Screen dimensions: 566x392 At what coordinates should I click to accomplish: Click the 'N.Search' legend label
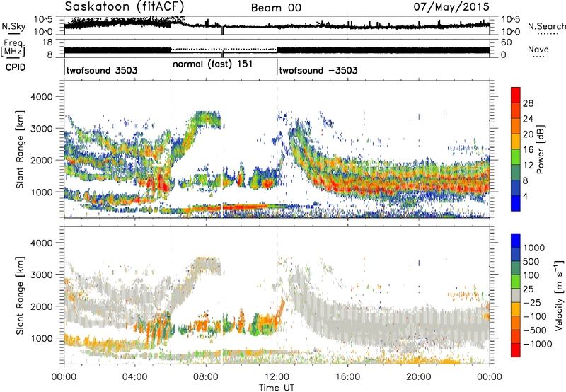tap(546, 26)
